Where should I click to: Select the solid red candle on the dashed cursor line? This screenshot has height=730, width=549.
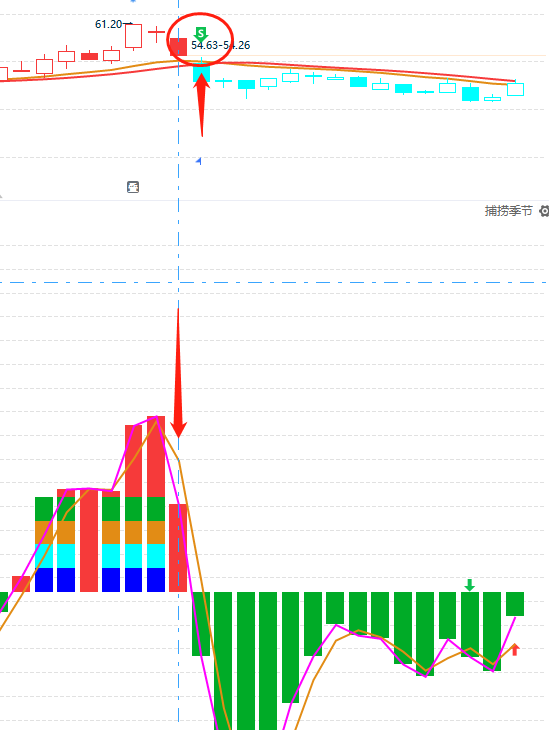[178, 47]
